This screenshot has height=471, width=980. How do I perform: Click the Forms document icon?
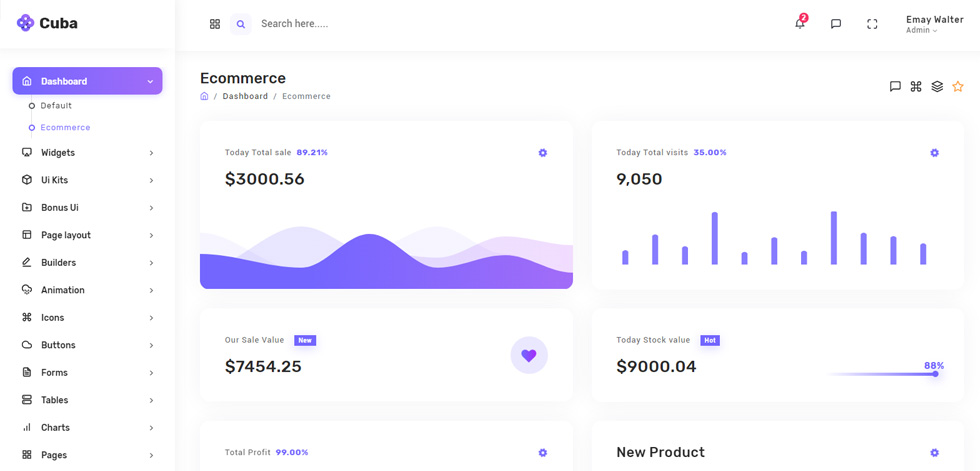(x=26, y=372)
